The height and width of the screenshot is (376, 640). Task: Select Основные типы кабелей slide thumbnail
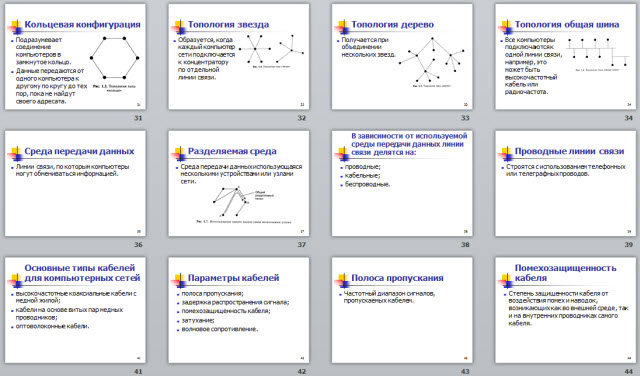pyautogui.click(x=75, y=310)
